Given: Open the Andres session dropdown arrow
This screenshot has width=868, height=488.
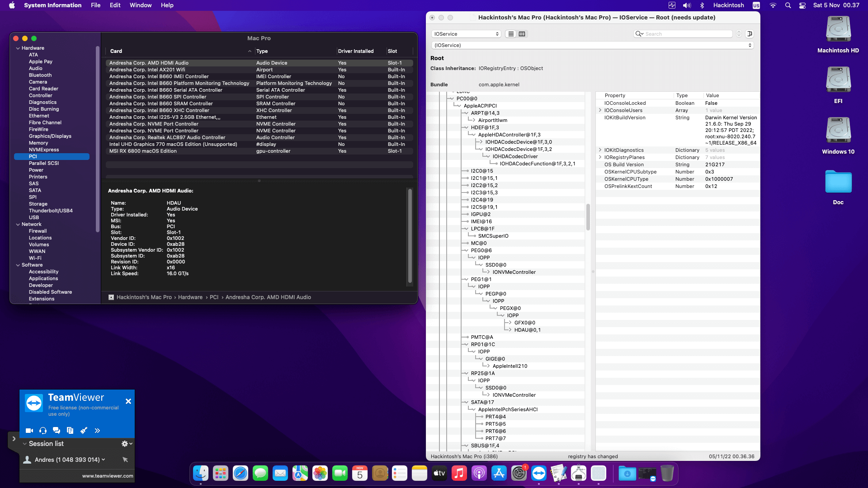Looking at the screenshot, I should [x=104, y=460].
